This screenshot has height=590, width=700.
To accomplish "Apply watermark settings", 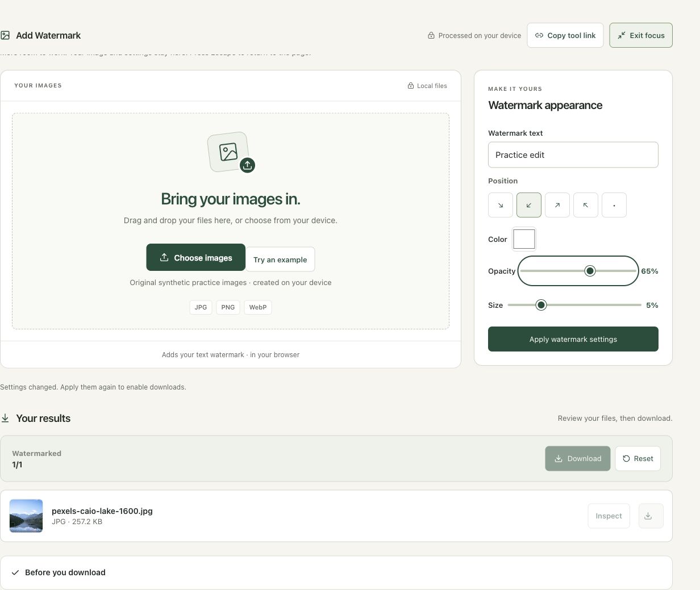I will (573, 339).
